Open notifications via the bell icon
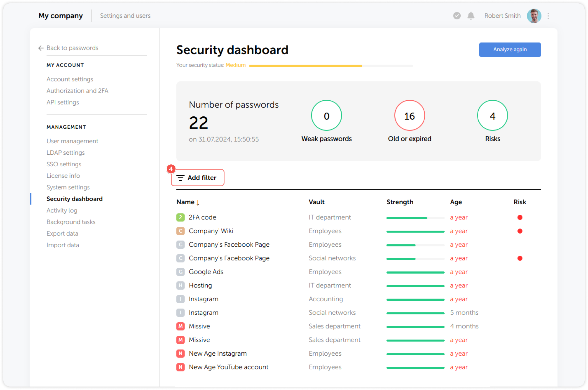 click(x=471, y=16)
